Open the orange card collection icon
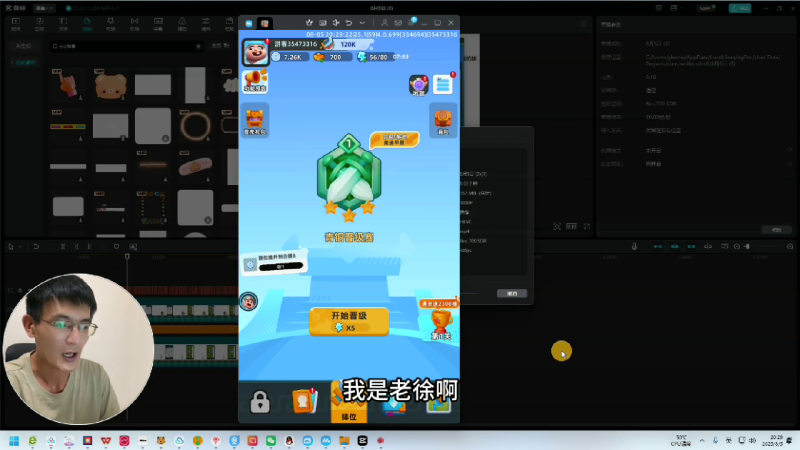This screenshot has height=450, width=800. pos(304,402)
